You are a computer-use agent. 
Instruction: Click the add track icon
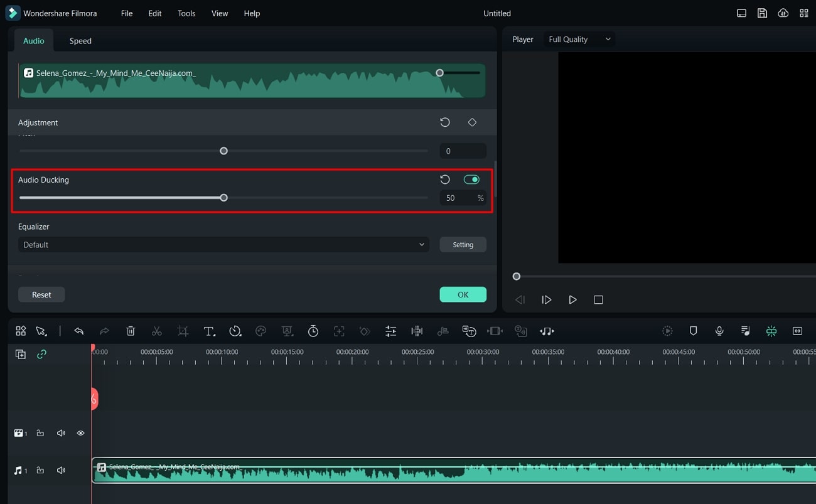coord(21,354)
